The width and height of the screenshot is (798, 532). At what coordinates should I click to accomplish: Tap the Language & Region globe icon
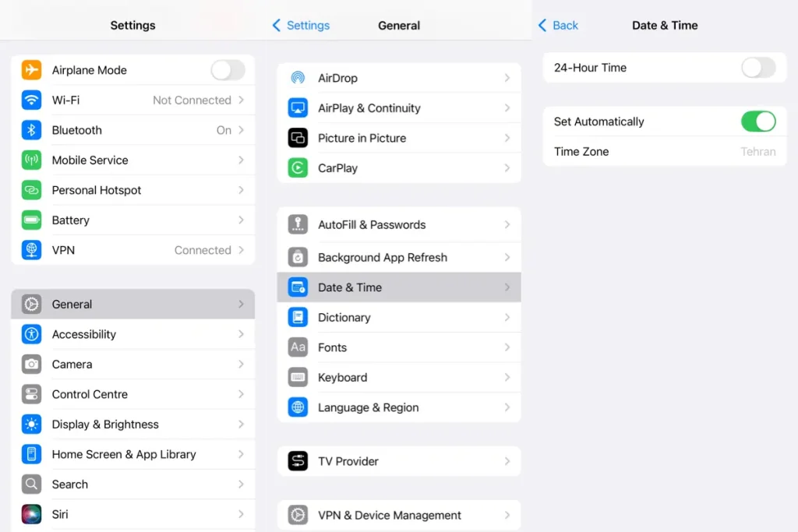point(298,407)
